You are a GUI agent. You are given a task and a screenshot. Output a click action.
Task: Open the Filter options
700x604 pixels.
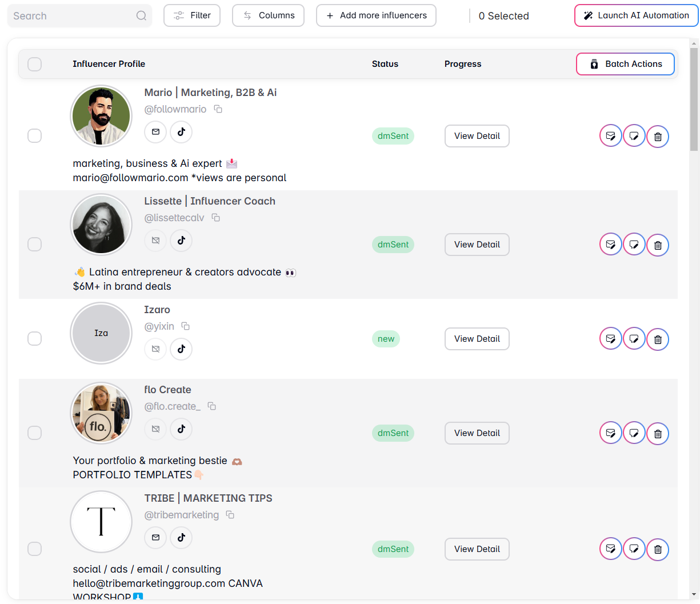(192, 15)
